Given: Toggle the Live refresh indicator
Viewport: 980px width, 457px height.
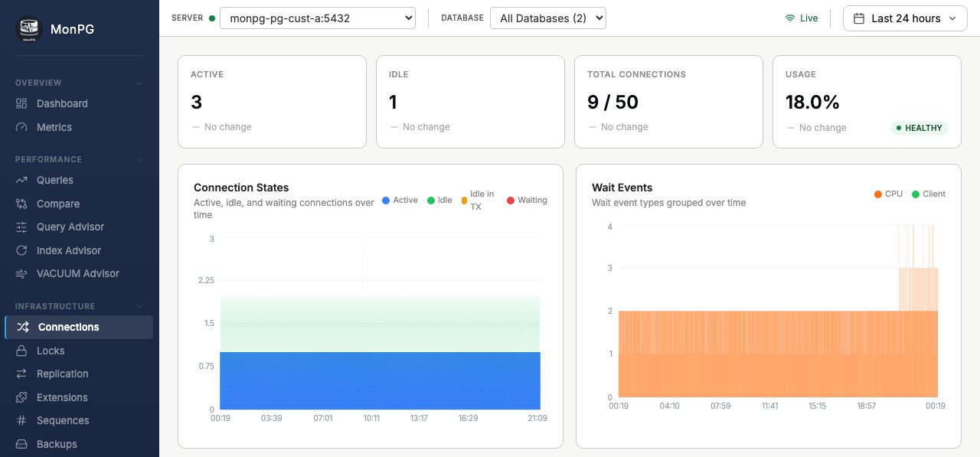Looking at the screenshot, I should [802, 18].
